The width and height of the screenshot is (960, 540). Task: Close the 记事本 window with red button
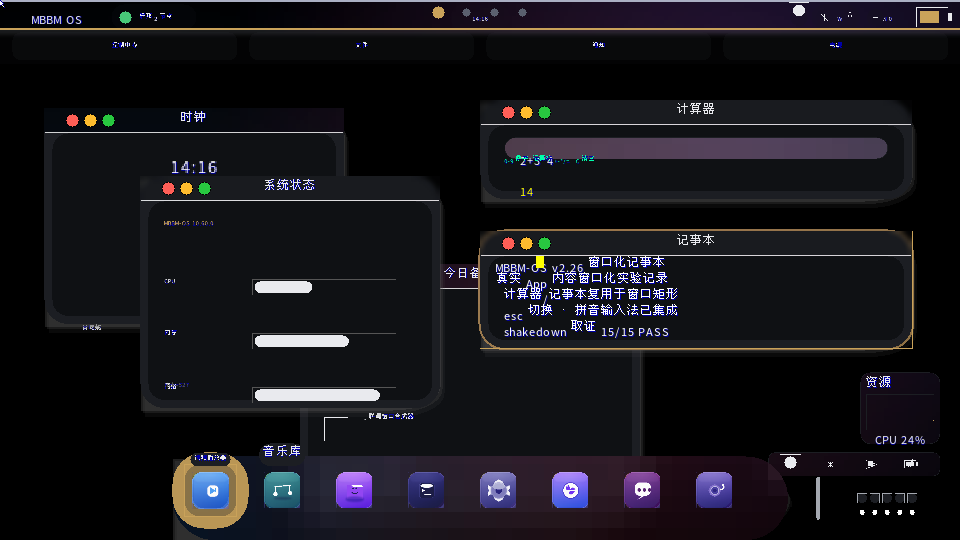(508, 244)
